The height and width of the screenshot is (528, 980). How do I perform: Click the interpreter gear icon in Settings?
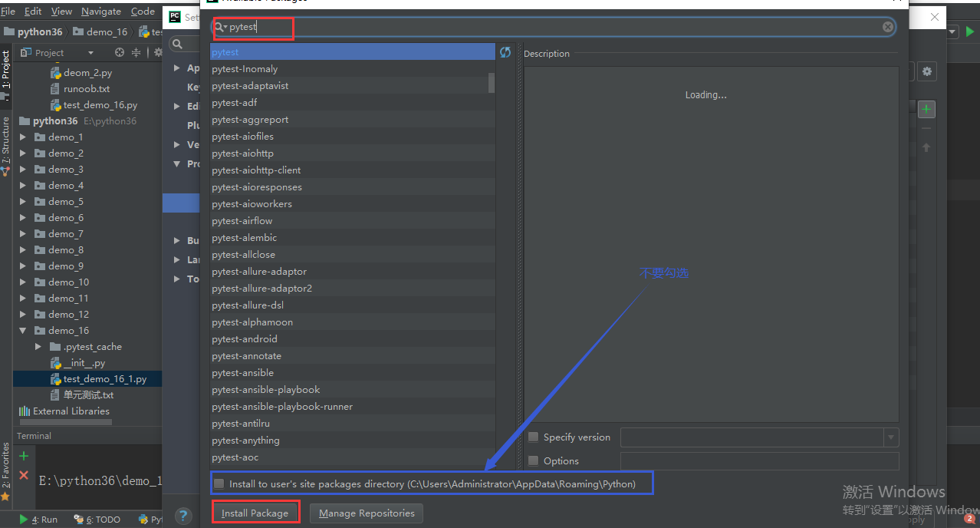(x=927, y=71)
